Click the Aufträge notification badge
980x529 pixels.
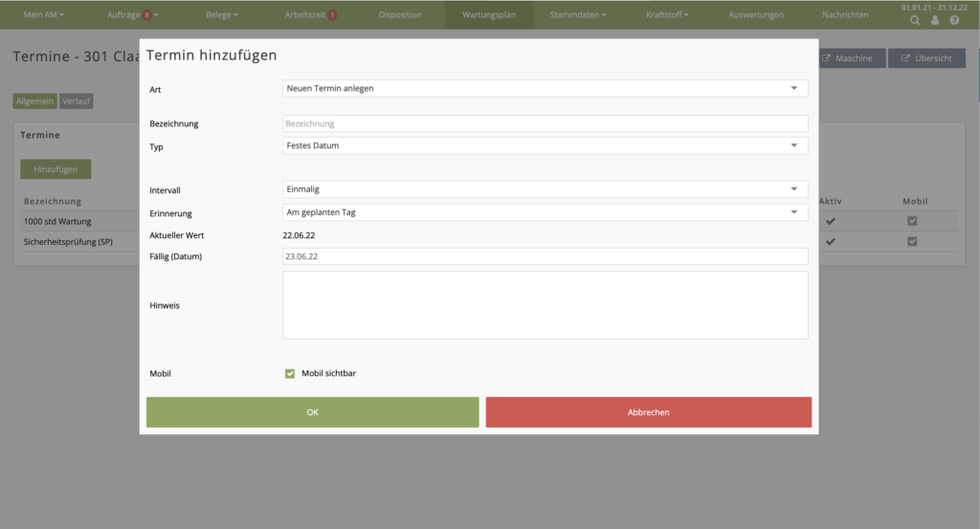pos(146,15)
